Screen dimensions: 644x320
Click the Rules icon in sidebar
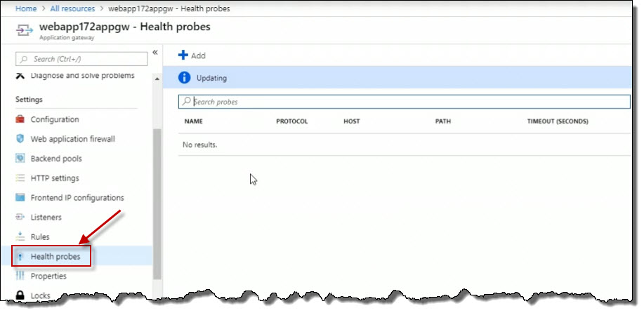[20, 236]
